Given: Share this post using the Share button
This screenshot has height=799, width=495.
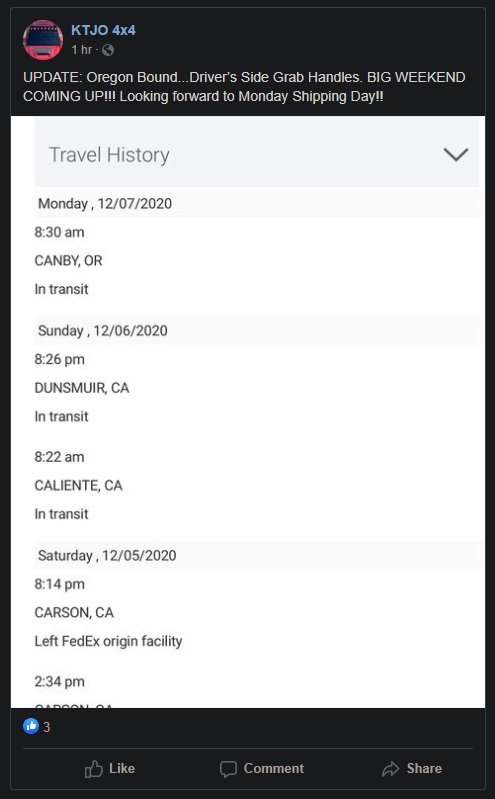Looking at the screenshot, I should [411, 768].
